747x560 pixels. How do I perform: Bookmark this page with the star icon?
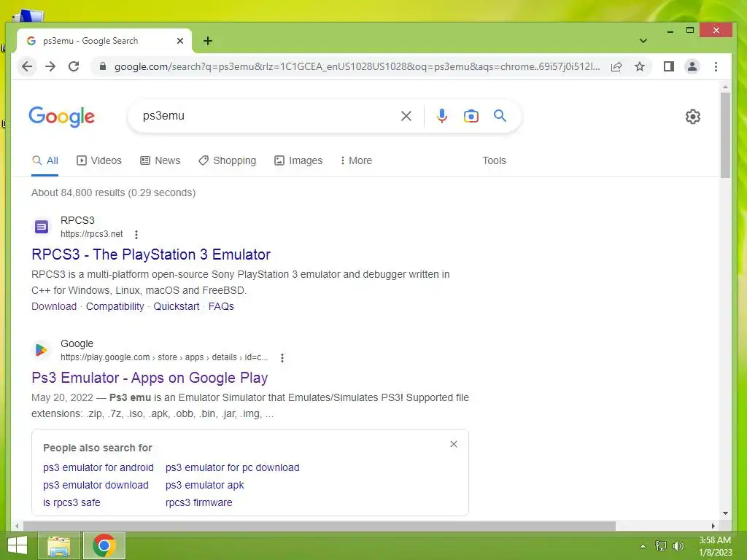point(640,66)
